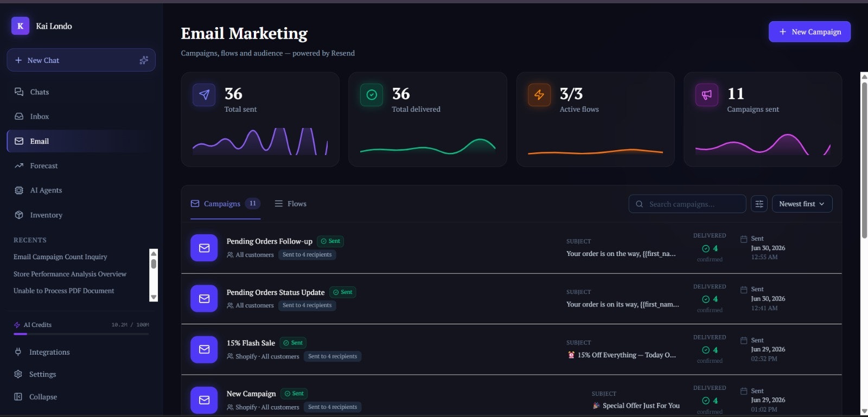This screenshot has height=417, width=868.
Task: Click the recents list down arrow
Action: point(154,297)
